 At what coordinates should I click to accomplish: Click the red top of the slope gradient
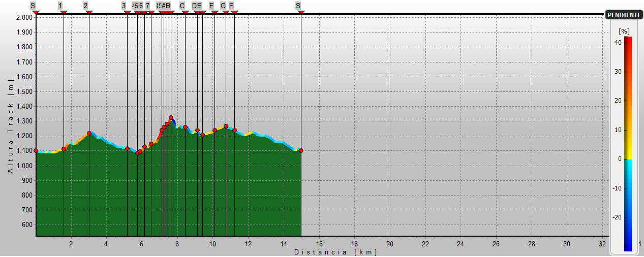[628, 40]
